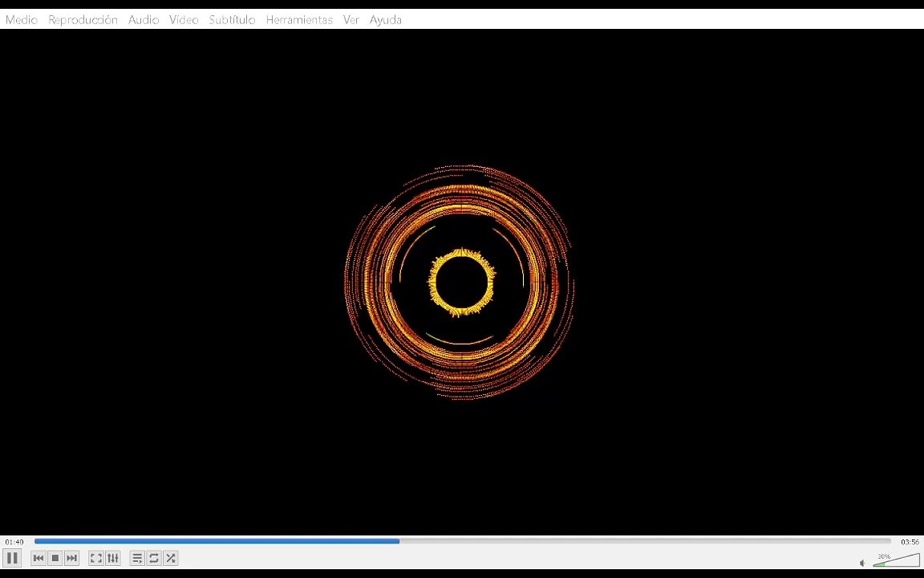The image size is (924, 578).
Task: Skip to the next media track
Action: [x=72, y=558]
